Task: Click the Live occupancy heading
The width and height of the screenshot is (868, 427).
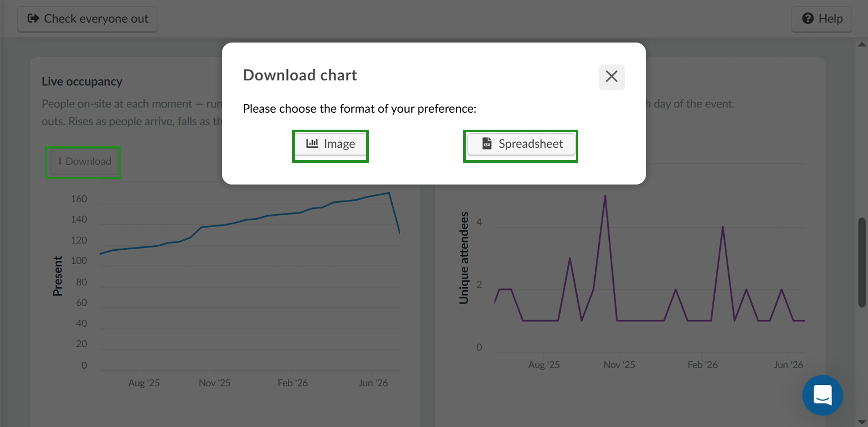Action: coord(82,82)
